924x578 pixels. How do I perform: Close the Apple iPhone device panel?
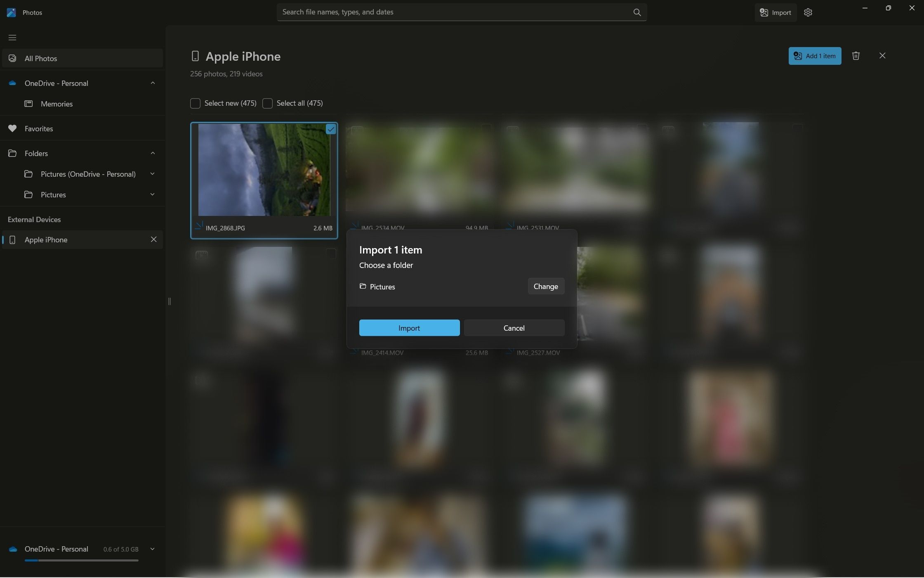coord(153,239)
